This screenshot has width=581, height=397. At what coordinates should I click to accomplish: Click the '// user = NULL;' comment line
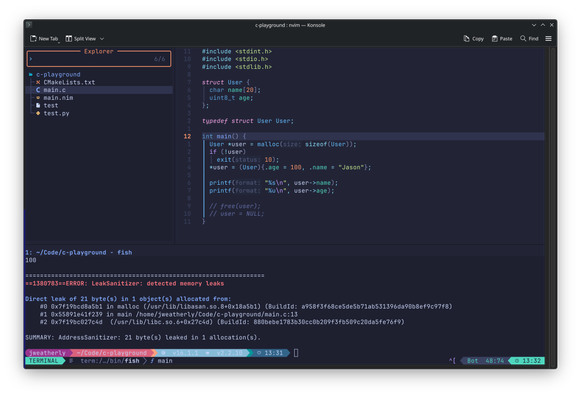[236, 214]
